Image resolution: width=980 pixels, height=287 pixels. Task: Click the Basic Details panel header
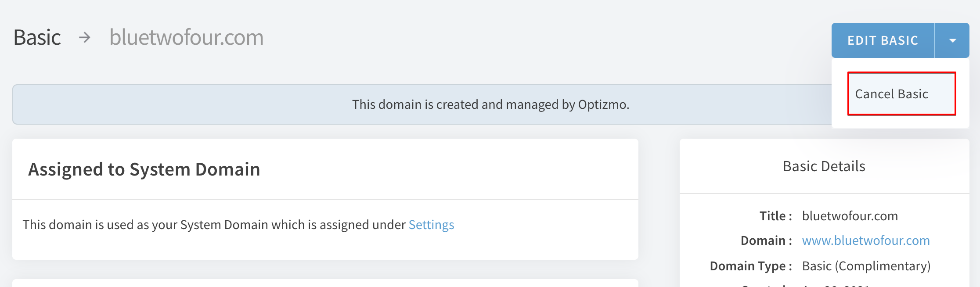click(824, 166)
